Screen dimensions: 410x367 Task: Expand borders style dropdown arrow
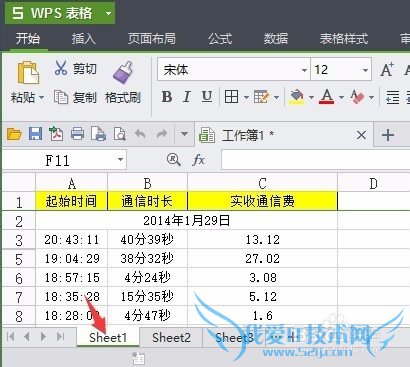click(x=246, y=97)
